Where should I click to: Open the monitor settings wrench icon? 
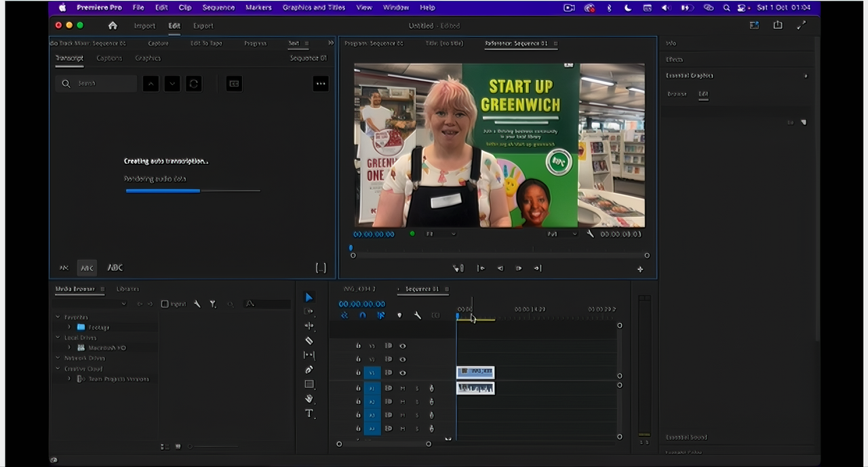click(590, 233)
